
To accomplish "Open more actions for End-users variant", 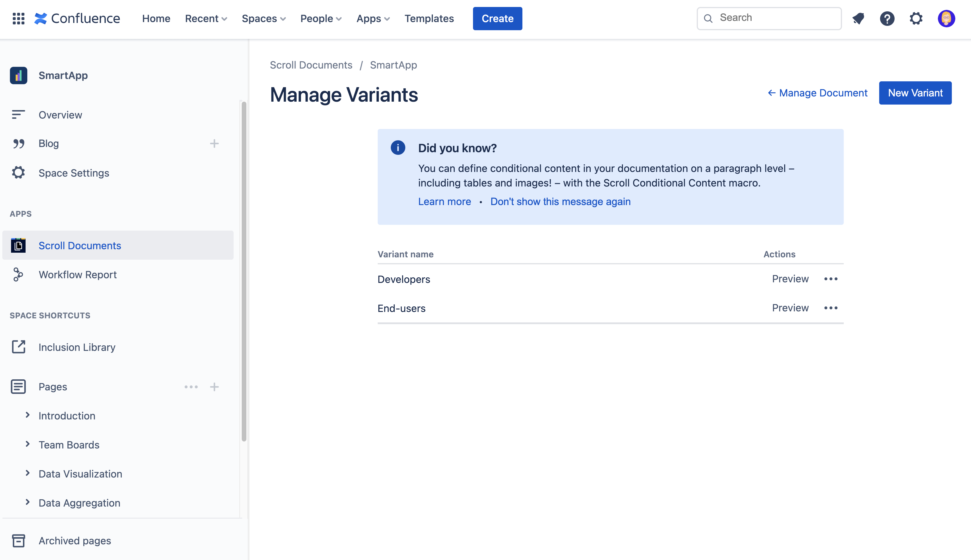I will 831,308.
